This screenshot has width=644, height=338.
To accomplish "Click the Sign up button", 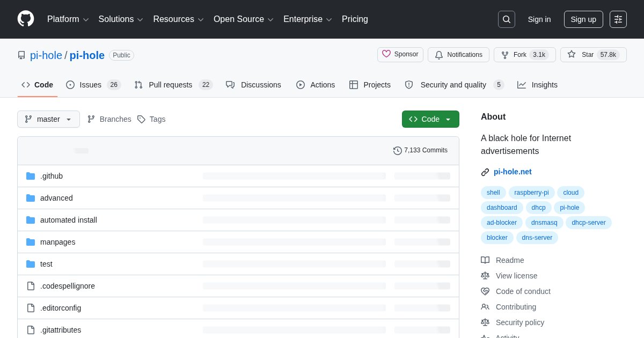I will tap(583, 19).
